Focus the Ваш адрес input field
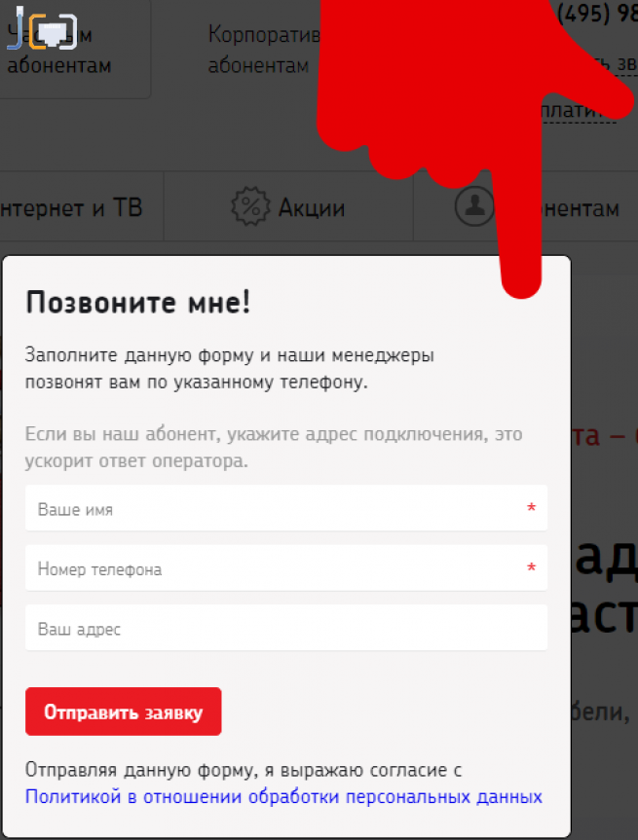This screenshot has height=840, width=638. click(x=286, y=628)
